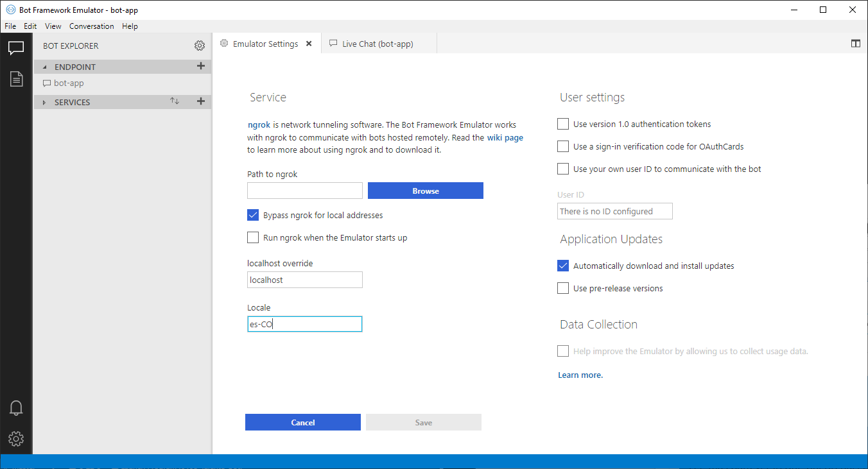Toggle Automatically download and install updates
This screenshot has height=469, width=868.
(x=563, y=266)
